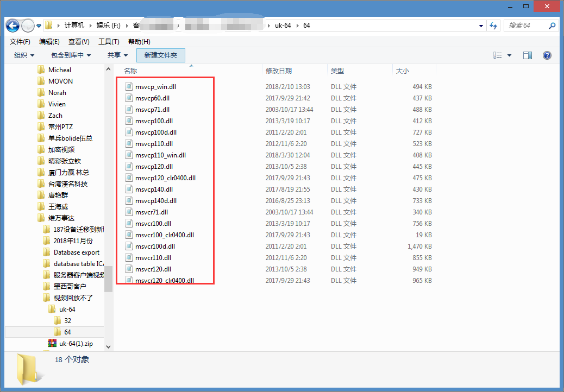The height and width of the screenshot is (392, 564).
Task: Click the Forward navigation arrow button
Action: coord(28,26)
